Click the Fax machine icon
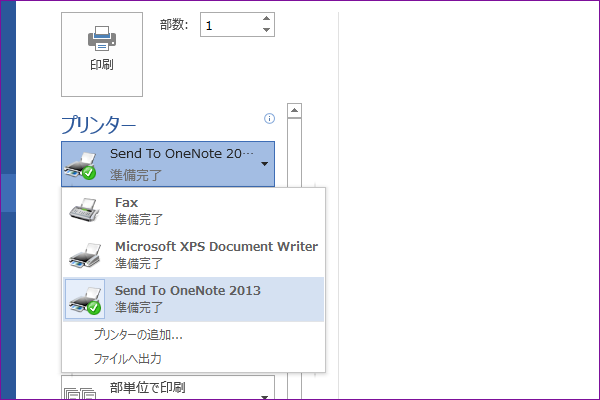This screenshot has height=400, width=600. [85, 211]
